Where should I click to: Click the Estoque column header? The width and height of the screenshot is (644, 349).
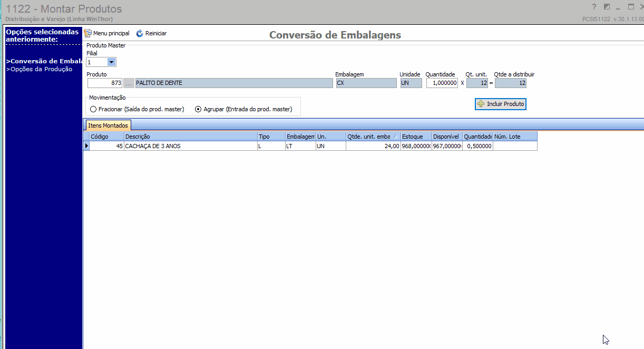click(416, 137)
